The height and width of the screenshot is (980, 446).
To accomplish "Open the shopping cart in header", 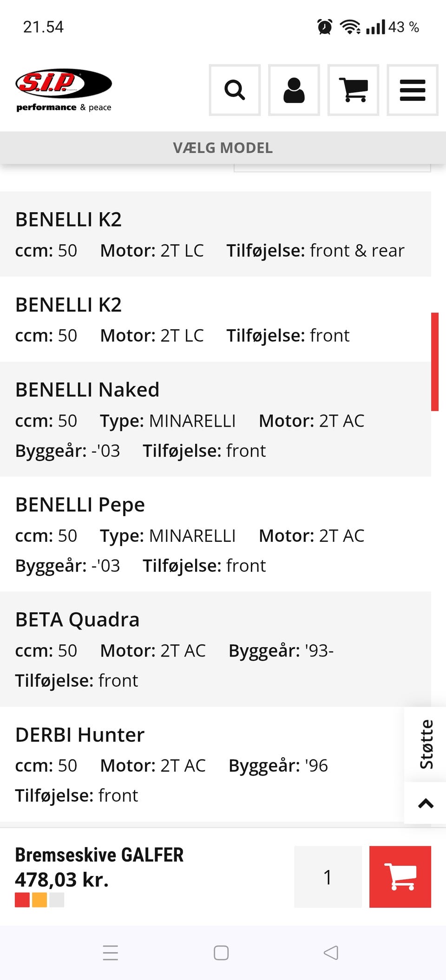I will pyautogui.click(x=353, y=90).
